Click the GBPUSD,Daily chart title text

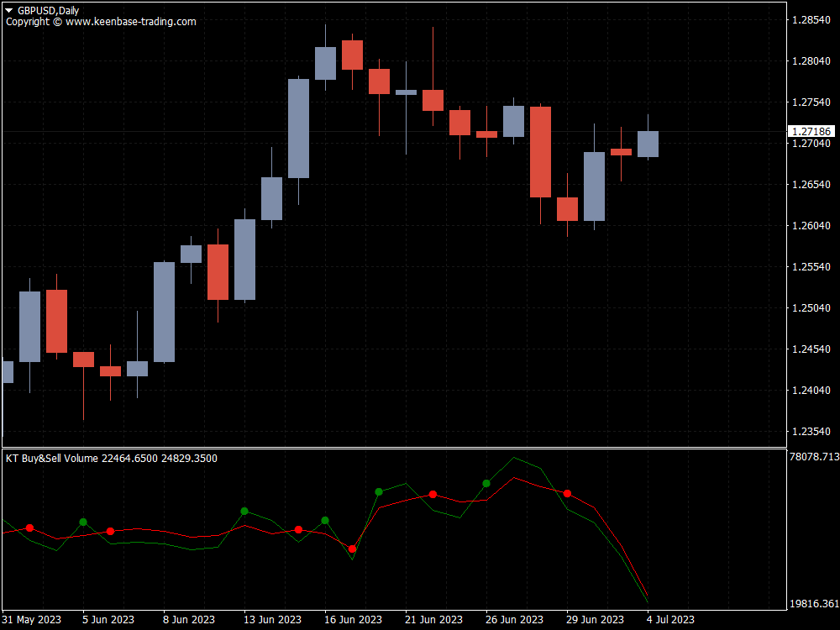pyautogui.click(x=50, y=8)
